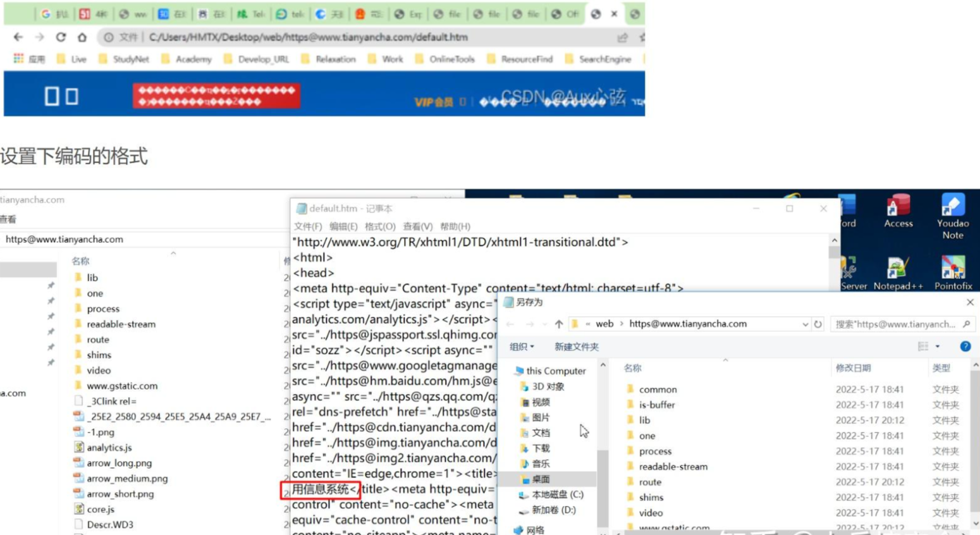Go to the browser home page
The width and height of the screenshot is (980, 535).
(x=82, y=37)
